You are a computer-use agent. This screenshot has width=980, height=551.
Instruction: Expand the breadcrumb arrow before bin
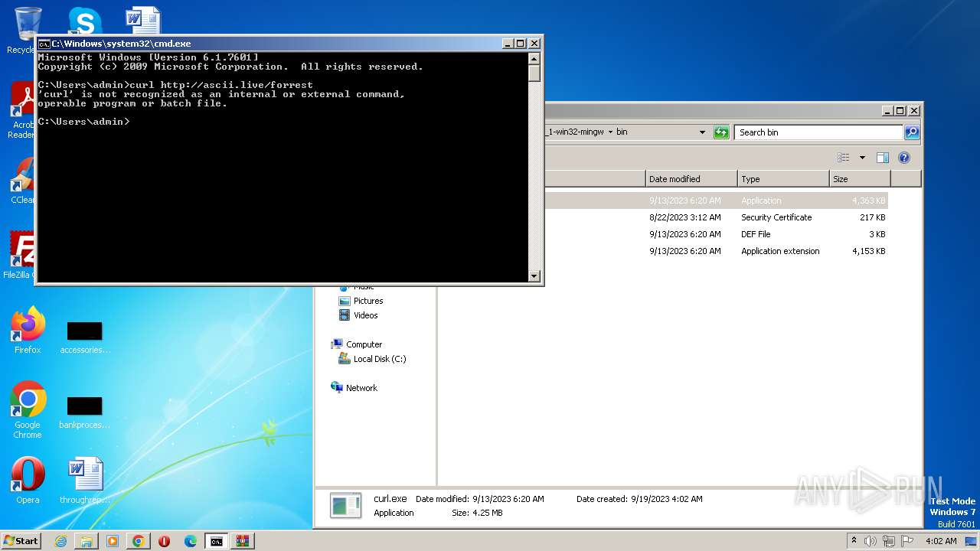click(x=610, y=132)
